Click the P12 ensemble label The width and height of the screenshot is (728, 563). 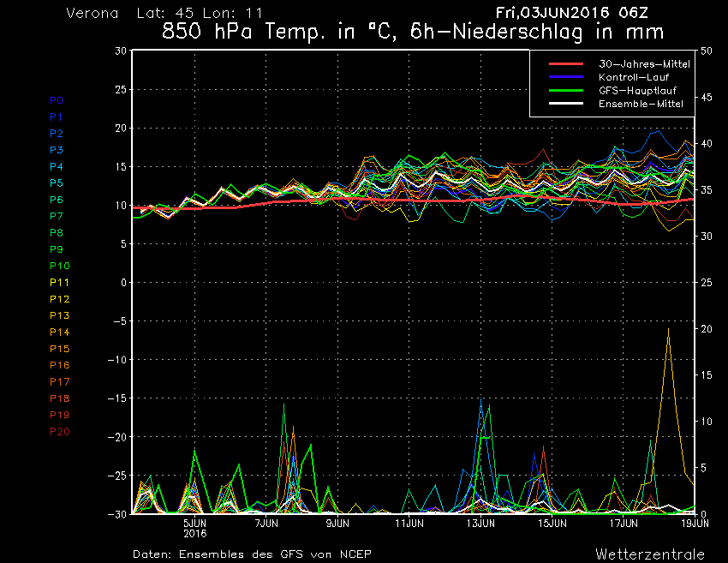(x=59, y=299)
